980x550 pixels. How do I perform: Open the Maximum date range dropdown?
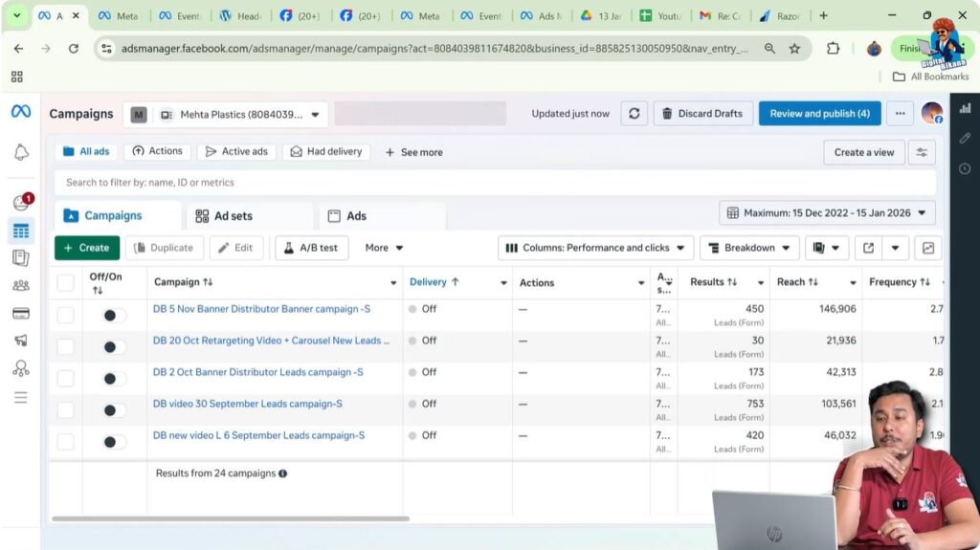pos(827,213)
